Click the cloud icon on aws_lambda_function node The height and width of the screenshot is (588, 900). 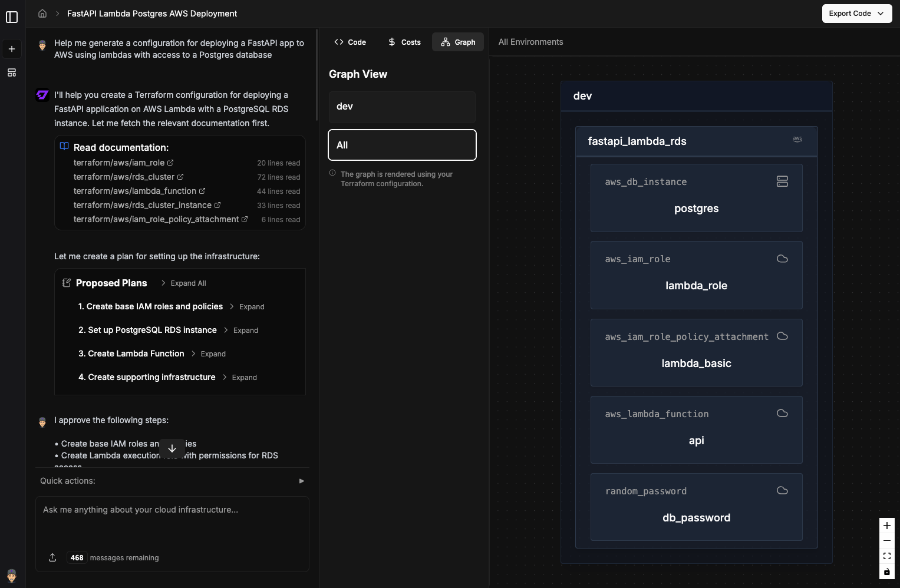point(782,413)
